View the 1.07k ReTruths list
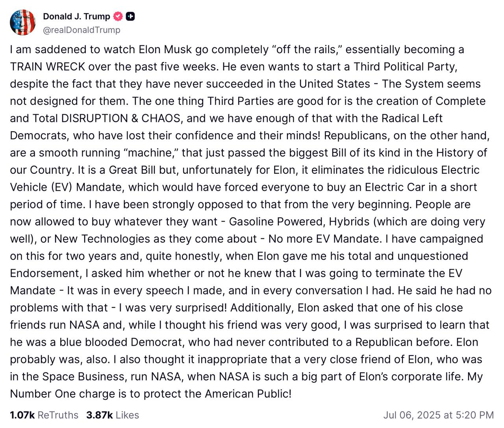504x428 pixels. pos(44,415)
